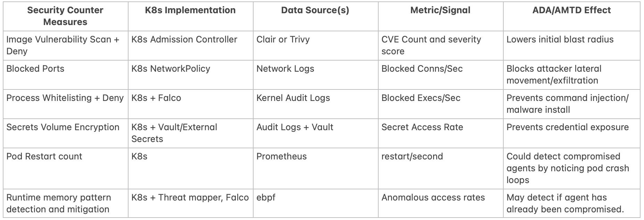Click the Secret Access Rate cell
Viewport: 644px width, 220px height.
pyautogui.click(x=422, y=127)
